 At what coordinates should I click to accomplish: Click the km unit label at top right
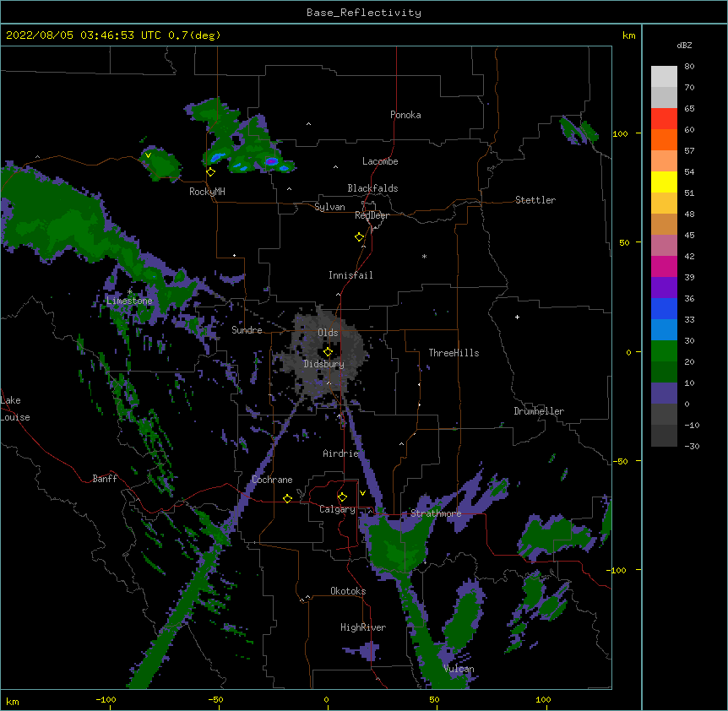pyautogui.click(x=628, y=35)
